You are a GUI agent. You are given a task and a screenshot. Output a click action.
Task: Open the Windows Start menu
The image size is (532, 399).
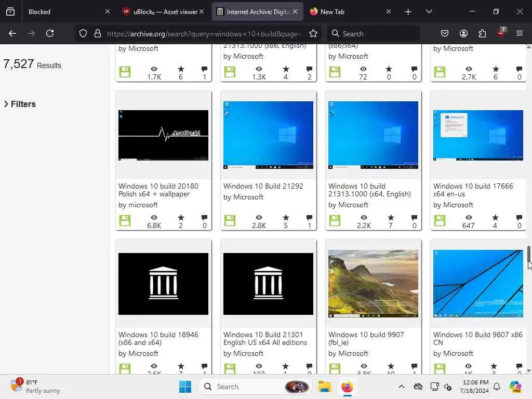[x=185, y=387]
